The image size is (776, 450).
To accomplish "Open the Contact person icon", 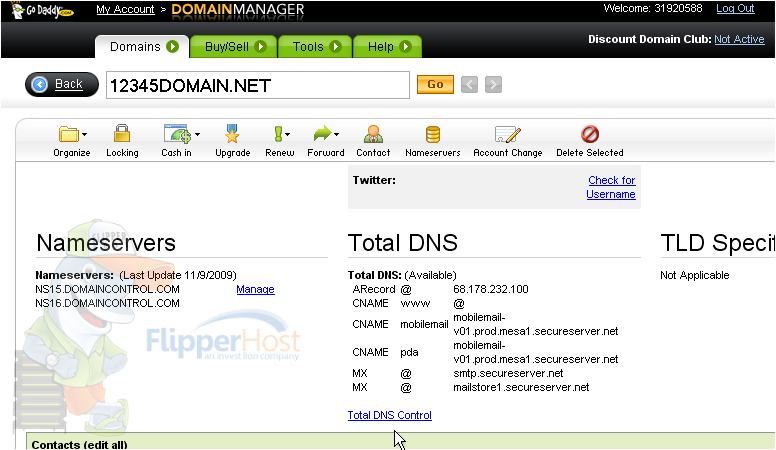I will (x=373, y=134).
